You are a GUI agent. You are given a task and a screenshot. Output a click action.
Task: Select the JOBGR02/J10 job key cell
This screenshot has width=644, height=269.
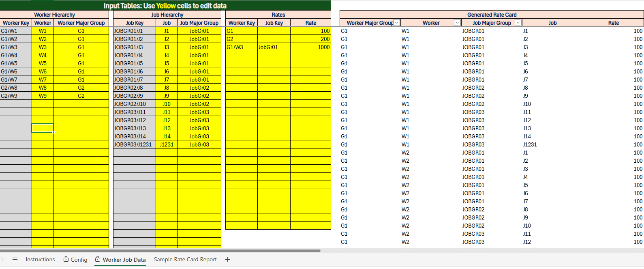coord(135,104)
